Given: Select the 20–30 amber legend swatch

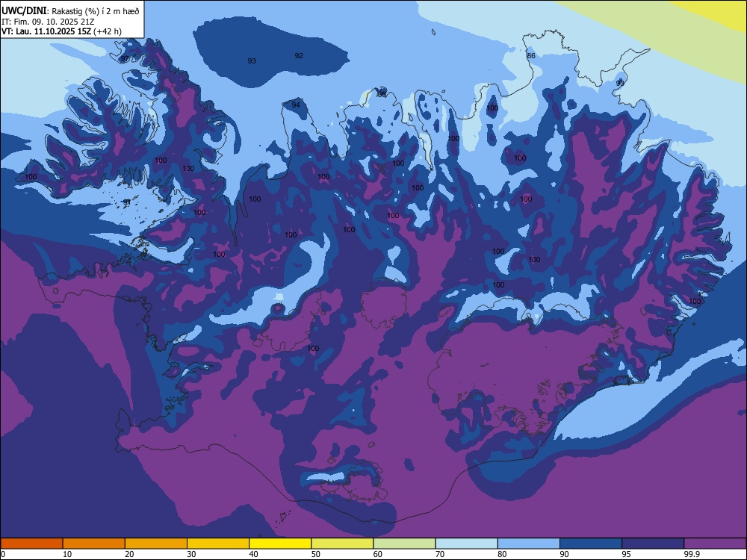Looking at the screenshot, I should tap(156, 544).
